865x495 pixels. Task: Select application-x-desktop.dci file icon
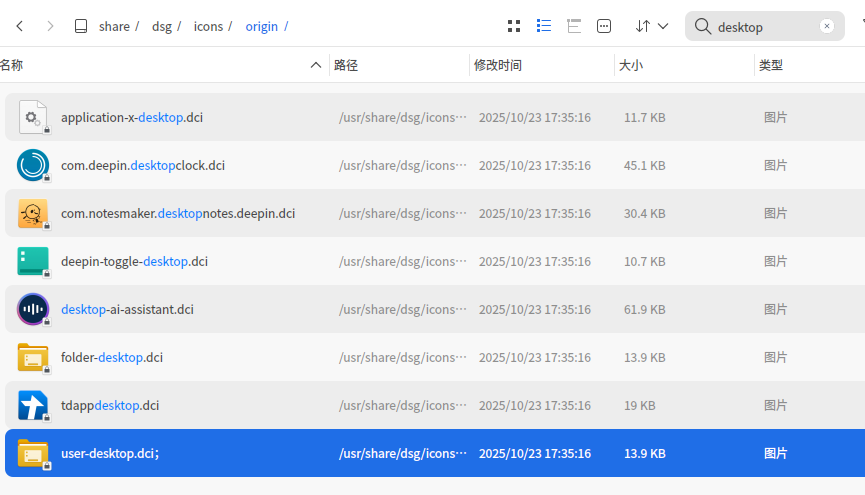tap(33, 117)
